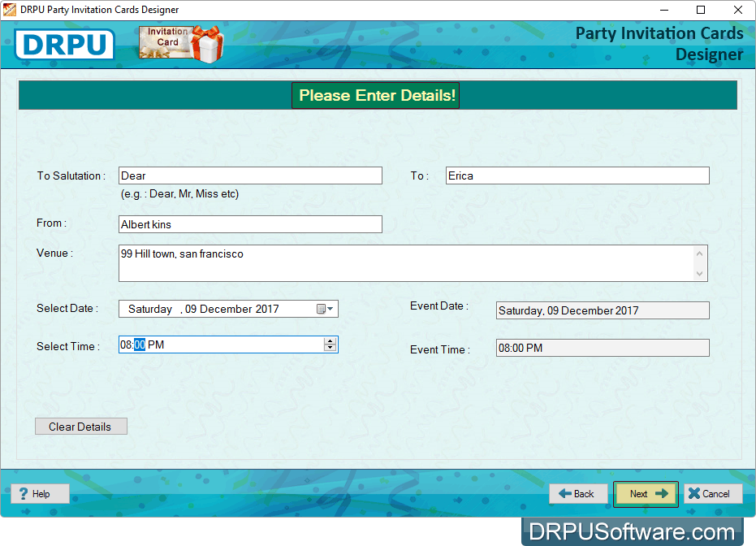Click the 'PM' portion of Select Time
This screenshot has height=546, width=756.
[156, 344]
